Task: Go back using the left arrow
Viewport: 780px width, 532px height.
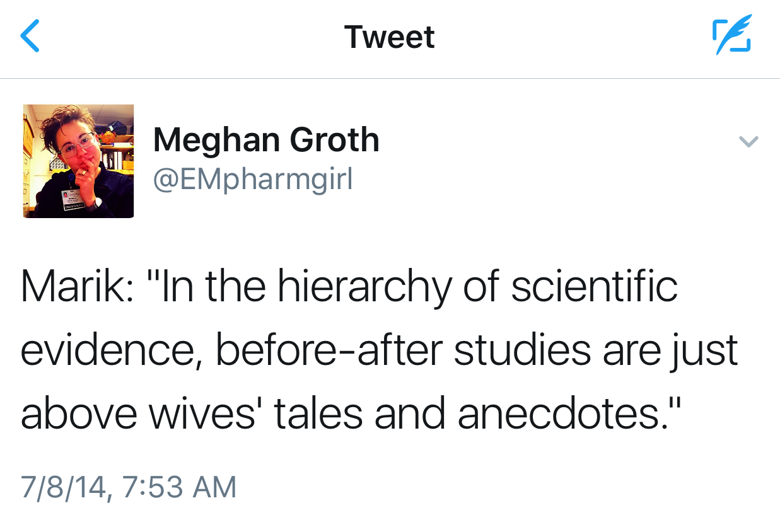Action: [30, 36]
